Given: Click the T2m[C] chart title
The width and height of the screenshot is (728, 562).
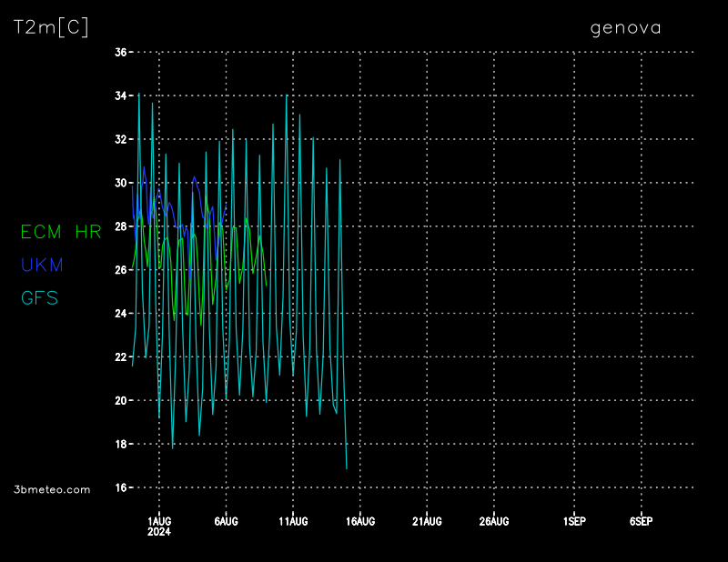Looking at the screenshot, I should pyautogui.click(x=51, y=27).
